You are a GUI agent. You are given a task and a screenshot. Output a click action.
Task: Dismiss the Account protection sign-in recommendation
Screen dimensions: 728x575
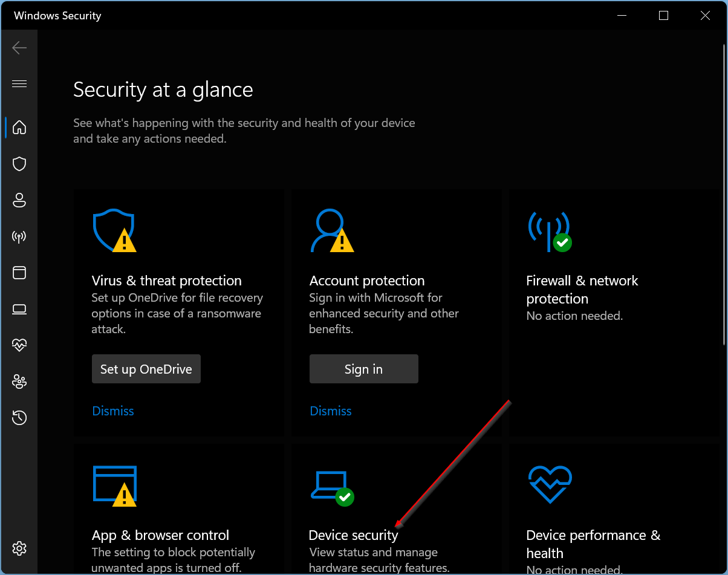[331, 411]
